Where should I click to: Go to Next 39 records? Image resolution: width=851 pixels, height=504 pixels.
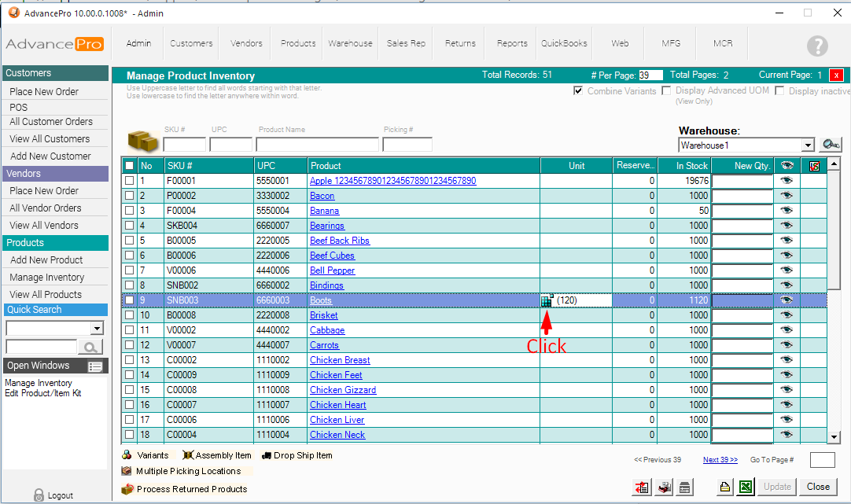[720, 460]
